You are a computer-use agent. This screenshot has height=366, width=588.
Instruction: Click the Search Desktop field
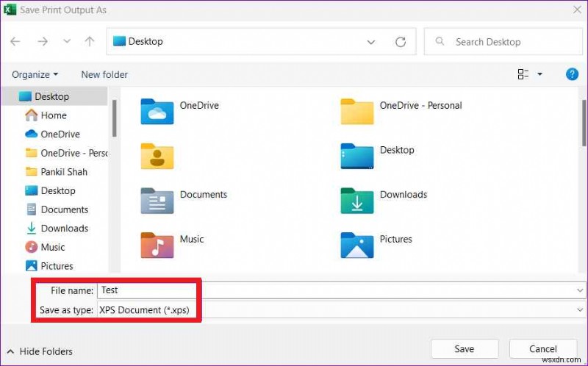click(503, 42)
